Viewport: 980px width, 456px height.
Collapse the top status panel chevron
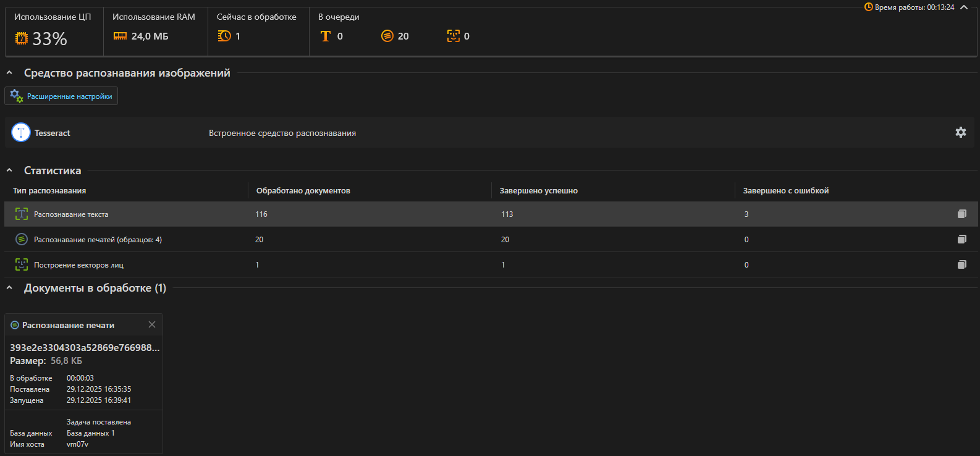(x=964, y=7)
